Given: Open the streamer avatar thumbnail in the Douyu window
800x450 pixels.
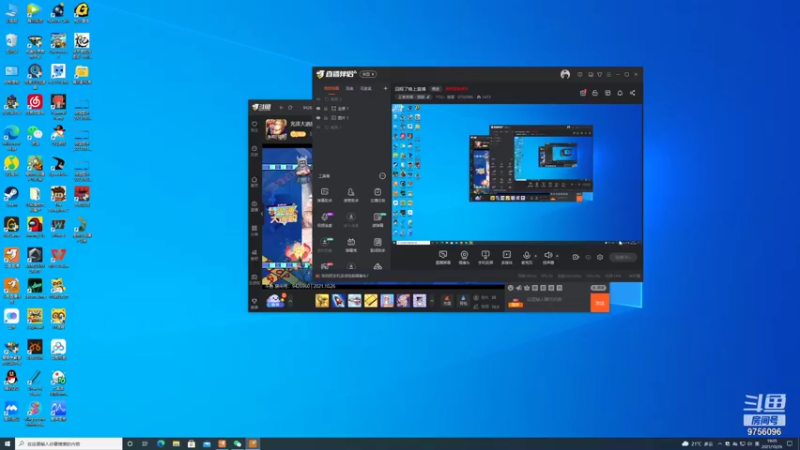Looking at the screenshot, I should coord(276,130).
